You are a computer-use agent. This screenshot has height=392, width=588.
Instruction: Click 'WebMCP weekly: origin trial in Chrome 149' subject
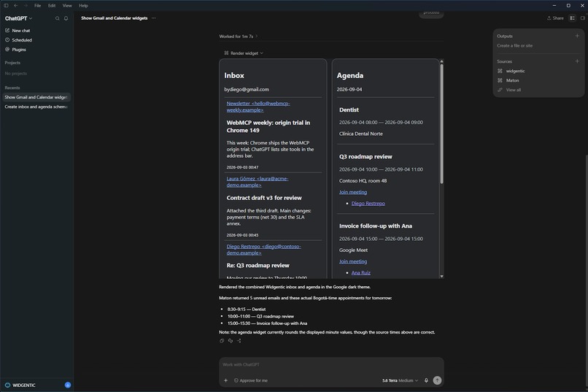coord(268,126)
